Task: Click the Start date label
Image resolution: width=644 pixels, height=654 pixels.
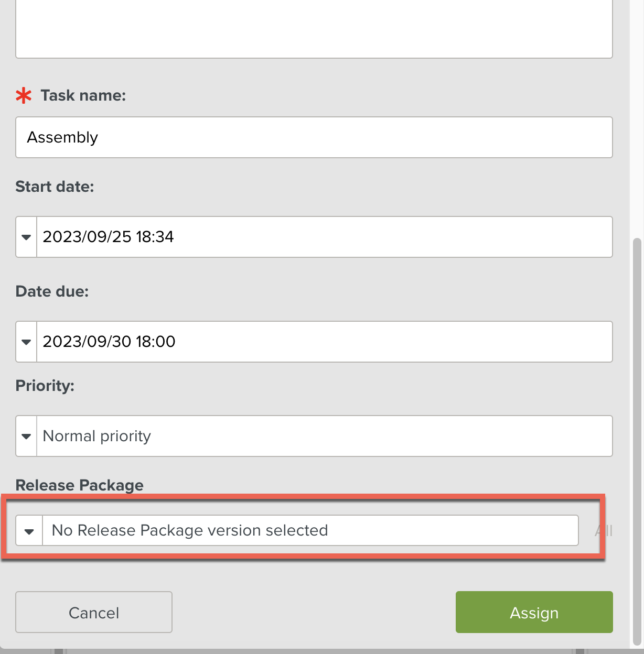Action: point(55,187)
